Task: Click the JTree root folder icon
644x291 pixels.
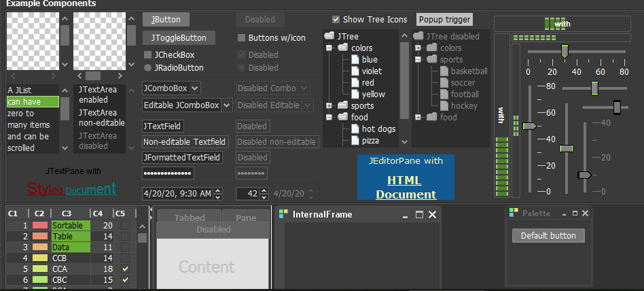Action: pos(329,36)
